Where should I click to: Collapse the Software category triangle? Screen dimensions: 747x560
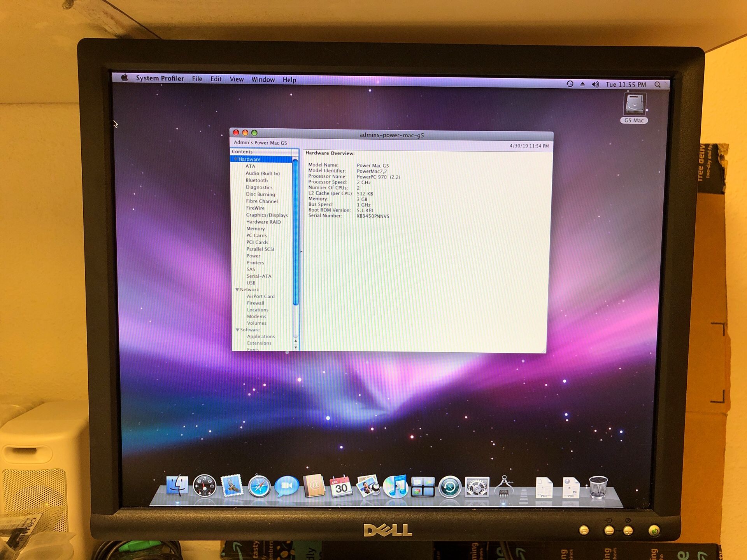click(237, 330)
